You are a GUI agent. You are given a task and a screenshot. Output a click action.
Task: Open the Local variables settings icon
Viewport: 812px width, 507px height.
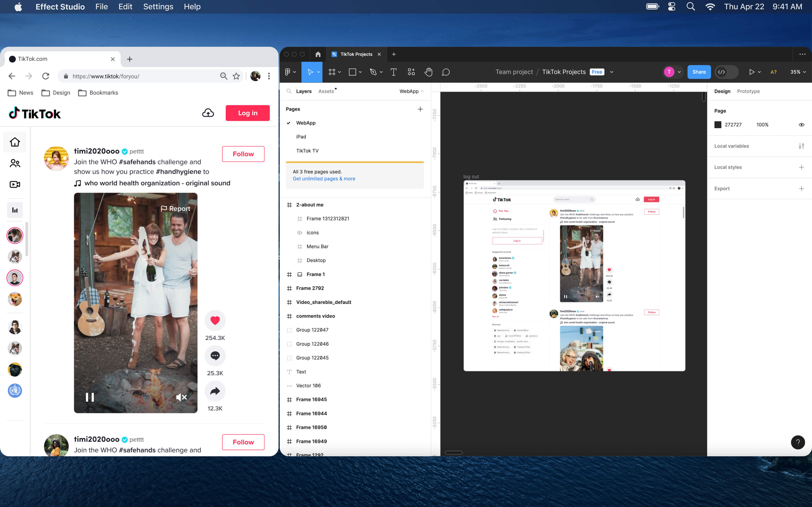[801, 146]
